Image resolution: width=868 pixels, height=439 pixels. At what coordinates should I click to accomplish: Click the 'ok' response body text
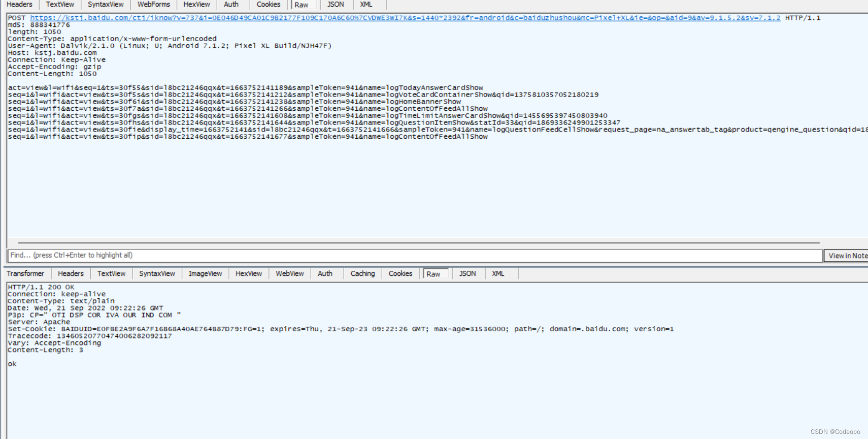click(12, 364)
